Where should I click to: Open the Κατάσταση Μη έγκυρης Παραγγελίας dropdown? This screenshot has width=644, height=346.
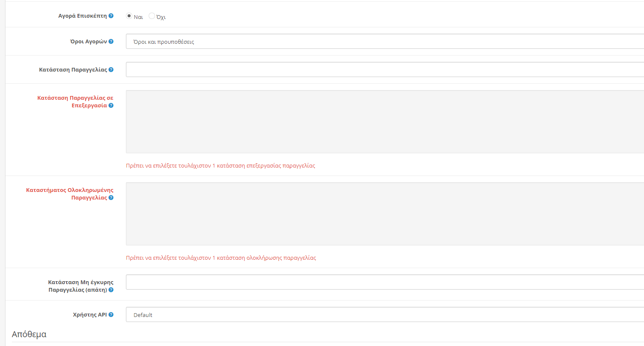385,282
